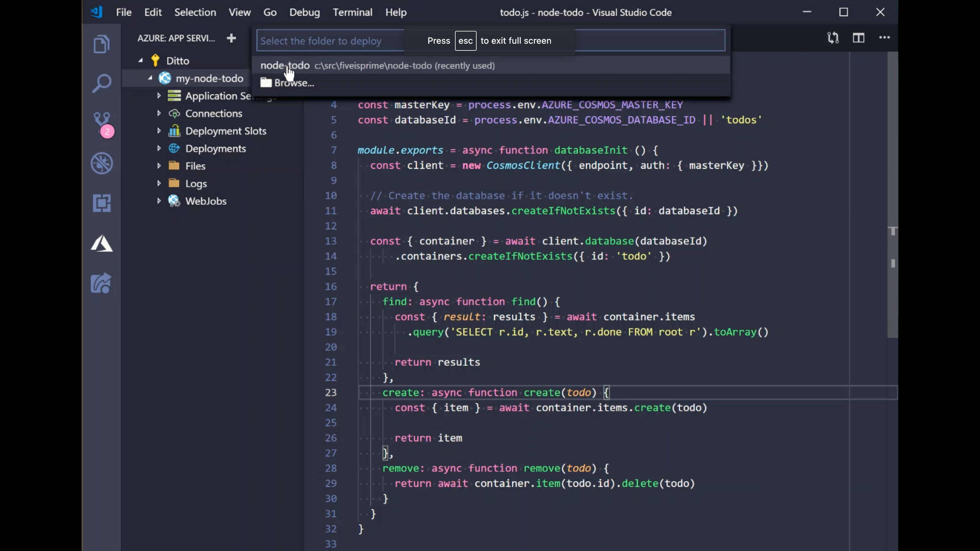
Task: Refresh the Azure App Service panel
Action: [833, 38]
